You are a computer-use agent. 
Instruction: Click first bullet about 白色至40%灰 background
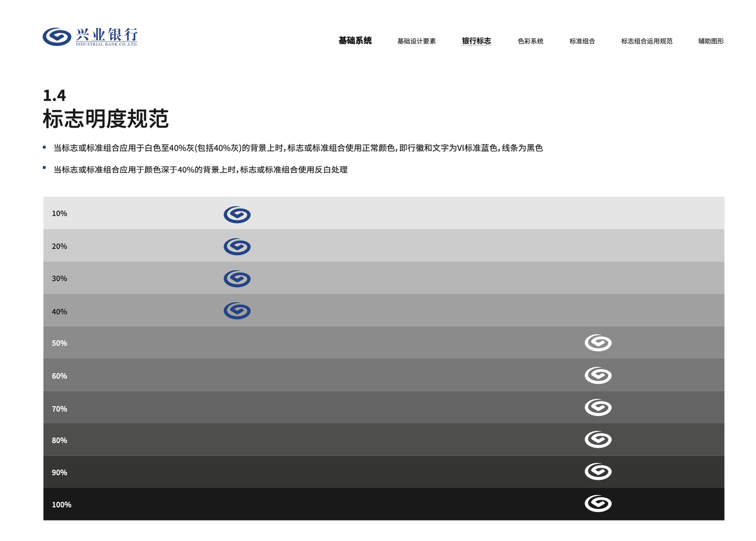(298, 148)
